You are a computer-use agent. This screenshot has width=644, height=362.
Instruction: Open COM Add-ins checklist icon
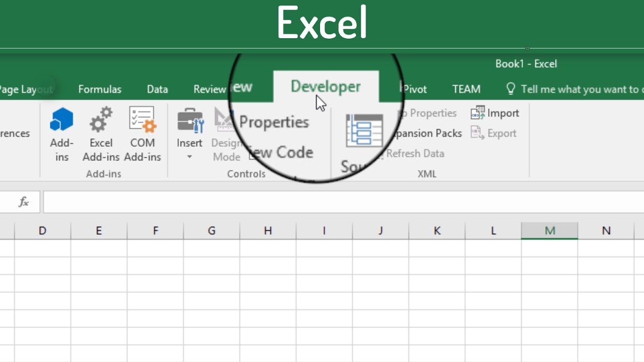[142, 120]
